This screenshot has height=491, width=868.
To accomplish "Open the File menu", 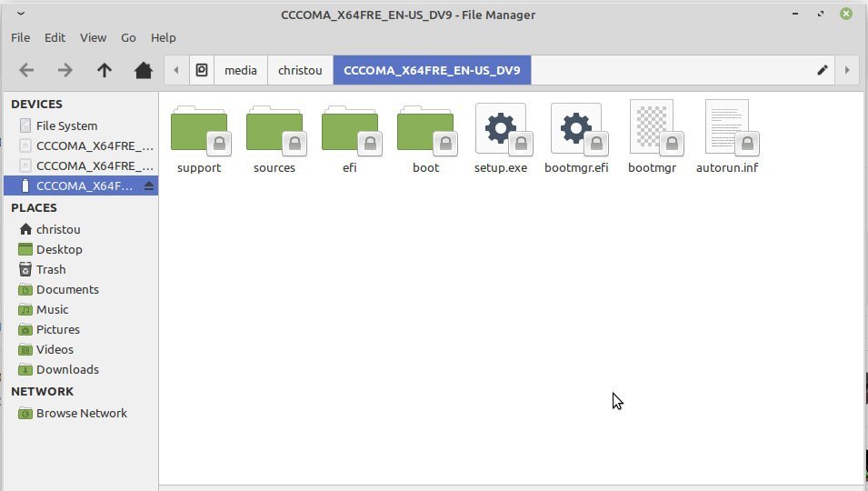I will pyautogui.click(x=21, y=37).
